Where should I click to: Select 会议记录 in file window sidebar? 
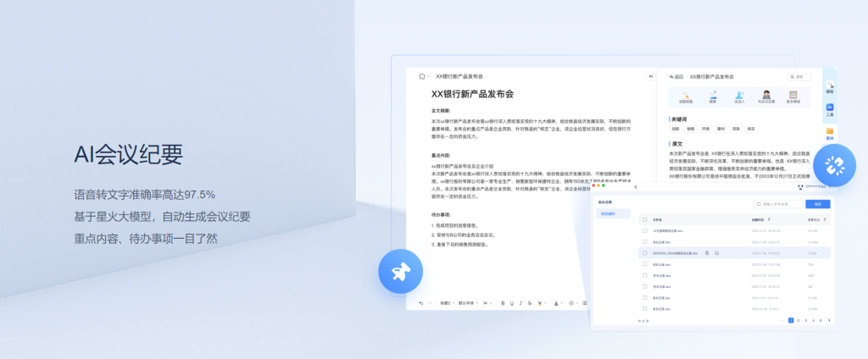click(x=605, y=202)
